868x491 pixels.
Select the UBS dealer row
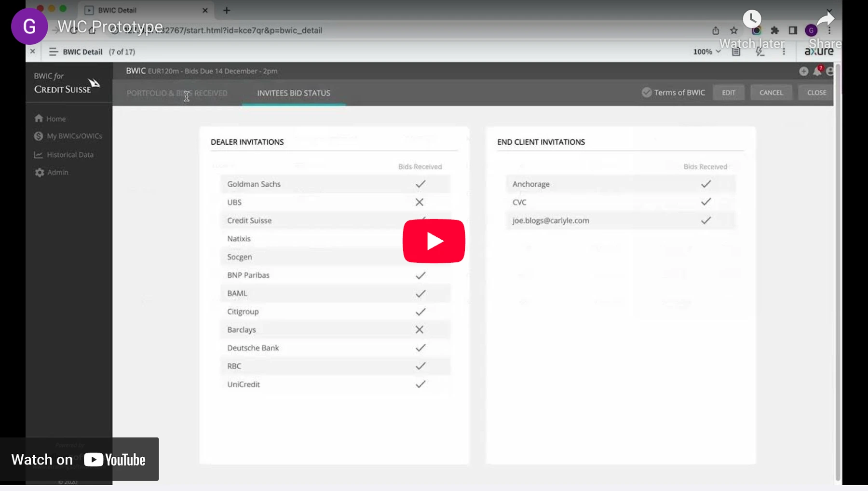pyautogui.click(x=336, y=202)
